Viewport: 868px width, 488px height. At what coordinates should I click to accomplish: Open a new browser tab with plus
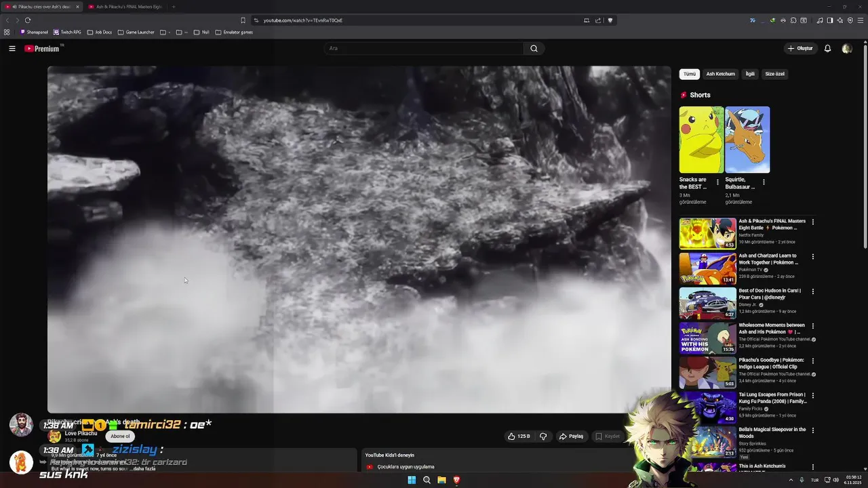click(x=173, y=7)
